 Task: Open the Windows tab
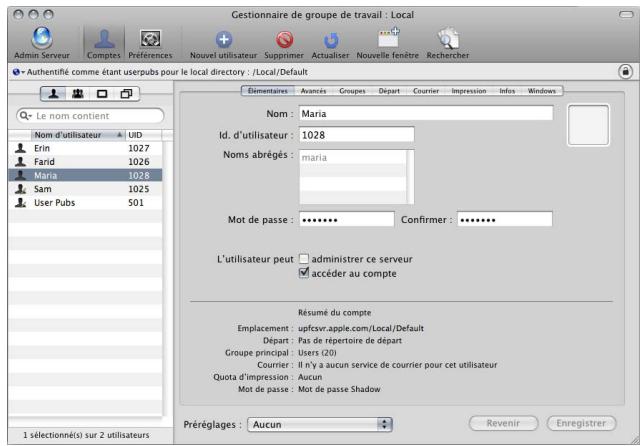tap(542, 91)
